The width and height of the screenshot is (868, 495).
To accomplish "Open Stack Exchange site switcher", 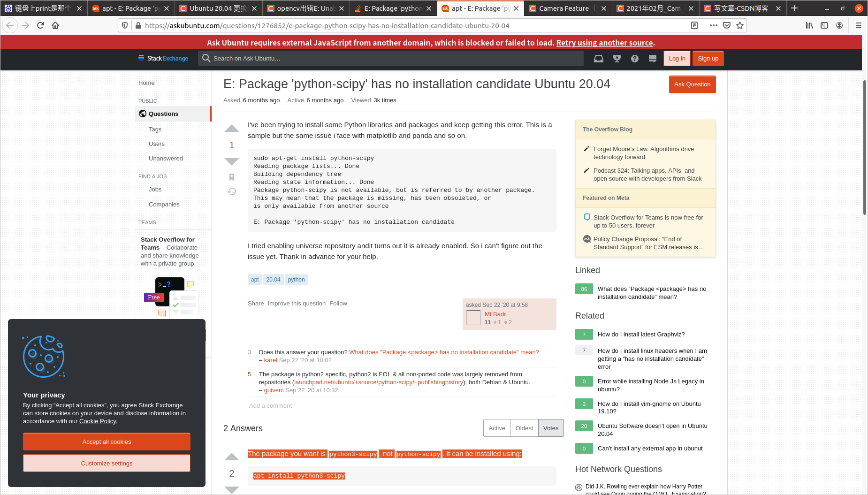I will [653, 59].
